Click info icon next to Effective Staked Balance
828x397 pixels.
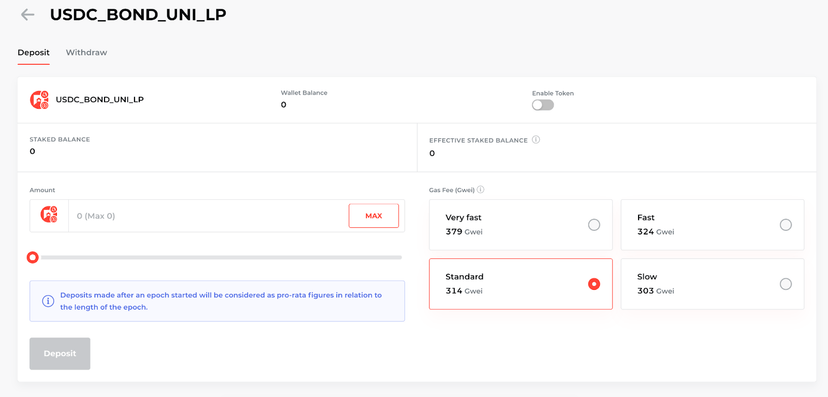click(x=536, y=140)
